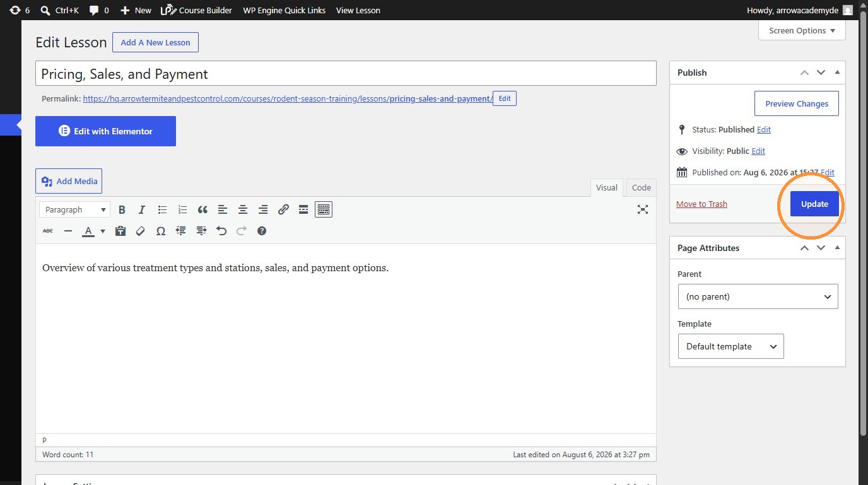Click the Update button

(814, 204)
